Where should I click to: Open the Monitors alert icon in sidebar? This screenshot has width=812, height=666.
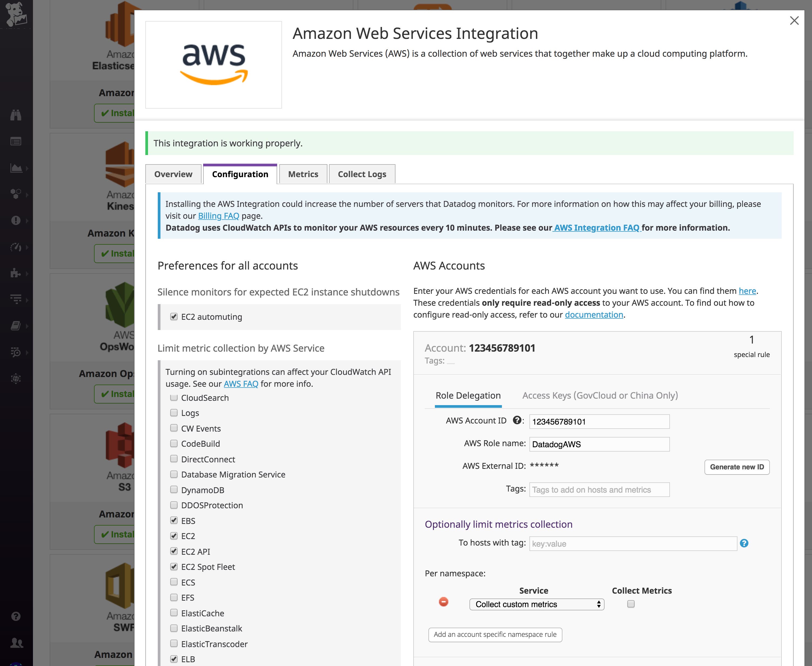[x=16, y=221]
